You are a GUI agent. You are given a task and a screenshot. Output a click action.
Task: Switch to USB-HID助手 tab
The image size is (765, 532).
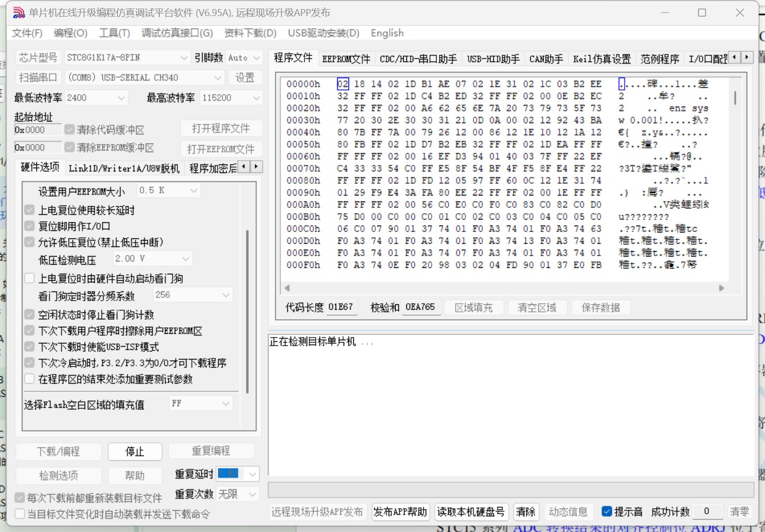click(493, 59)
